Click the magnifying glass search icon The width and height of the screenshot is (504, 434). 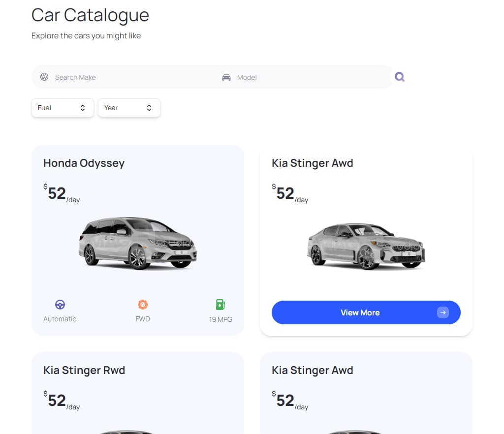click(x=400, y=77)
